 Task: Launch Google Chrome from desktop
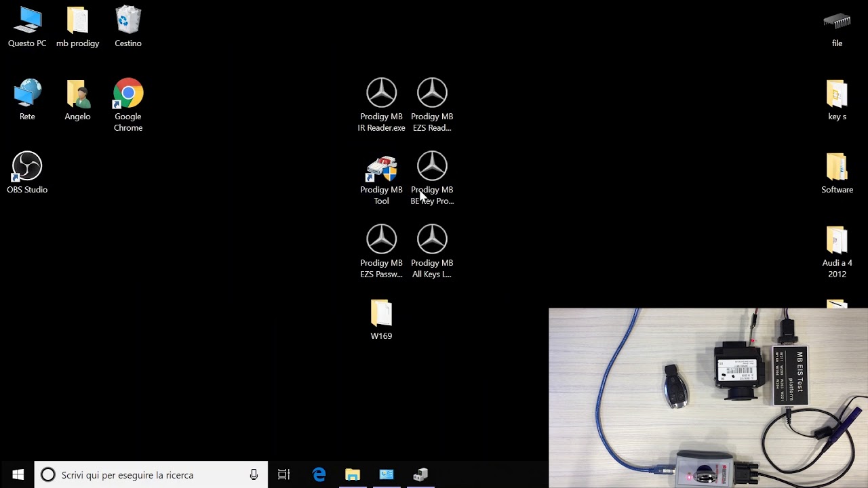[x=128, y=105]
